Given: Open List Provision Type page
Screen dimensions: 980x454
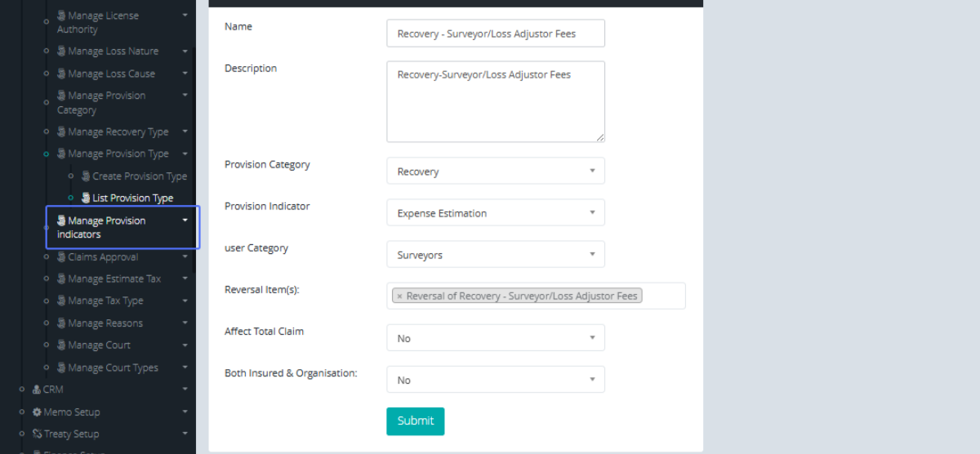Looking at the screenshot, I should click(x=132, y=198).
